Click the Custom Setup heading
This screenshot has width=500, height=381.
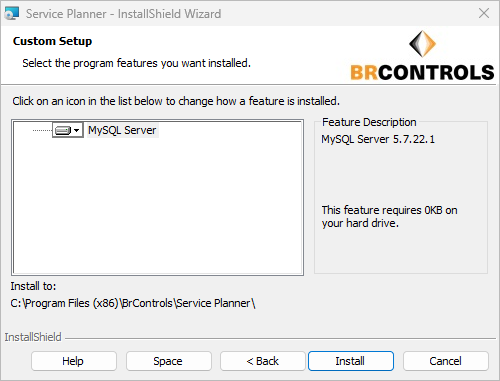pyautogui.click(x=52, y=41)
